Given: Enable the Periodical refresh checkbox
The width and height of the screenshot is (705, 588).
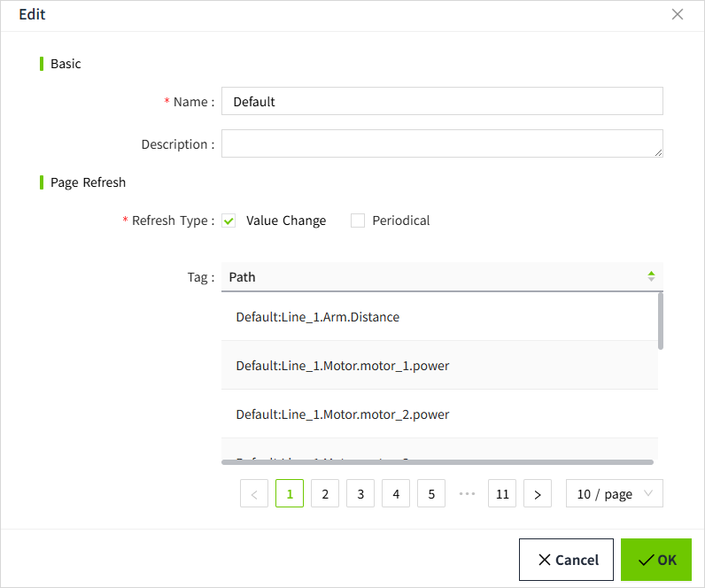Looking at the screenshot, I should pyautogui.click(x=358, y=220).
